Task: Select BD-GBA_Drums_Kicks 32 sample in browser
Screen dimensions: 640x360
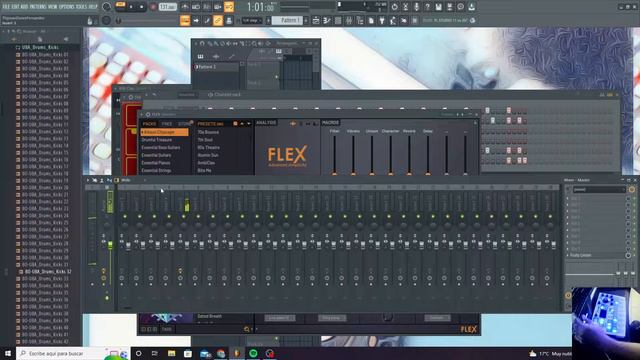Action: tap(48, 271)
